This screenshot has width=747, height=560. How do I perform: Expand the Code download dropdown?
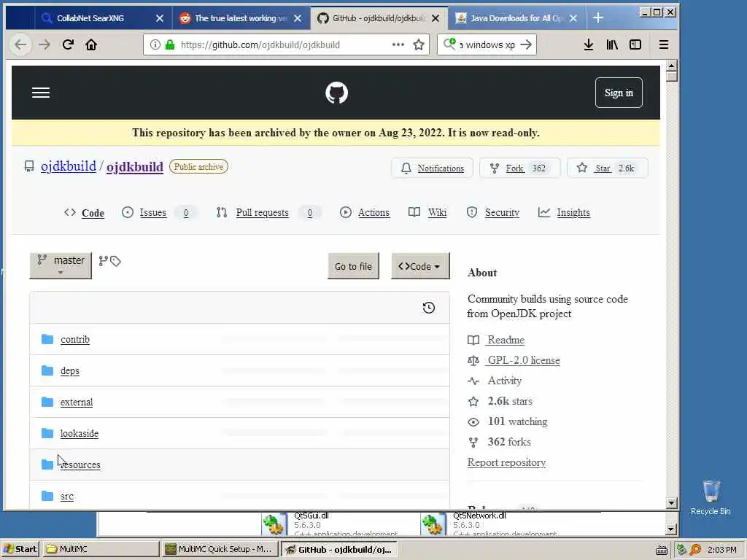[x=420, y=265]
